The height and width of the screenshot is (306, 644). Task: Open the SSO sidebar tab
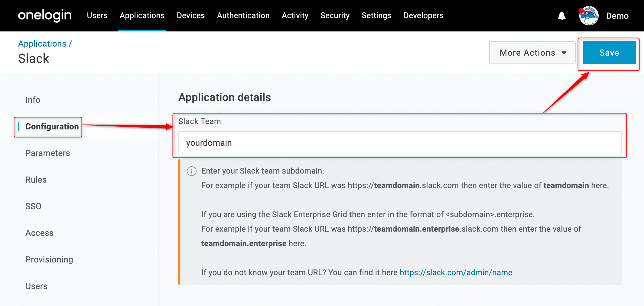coord(33,206)
